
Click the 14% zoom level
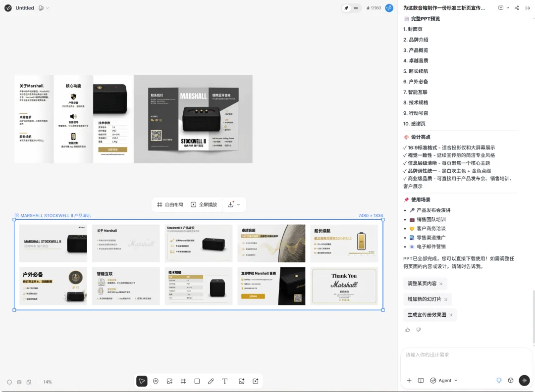(x=48, y=382)
